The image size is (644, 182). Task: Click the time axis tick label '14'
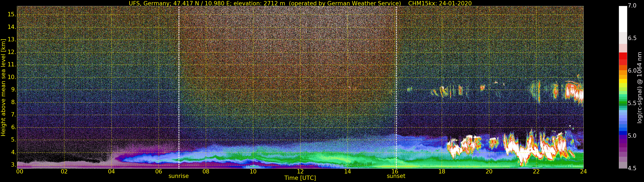coord(348,172)
